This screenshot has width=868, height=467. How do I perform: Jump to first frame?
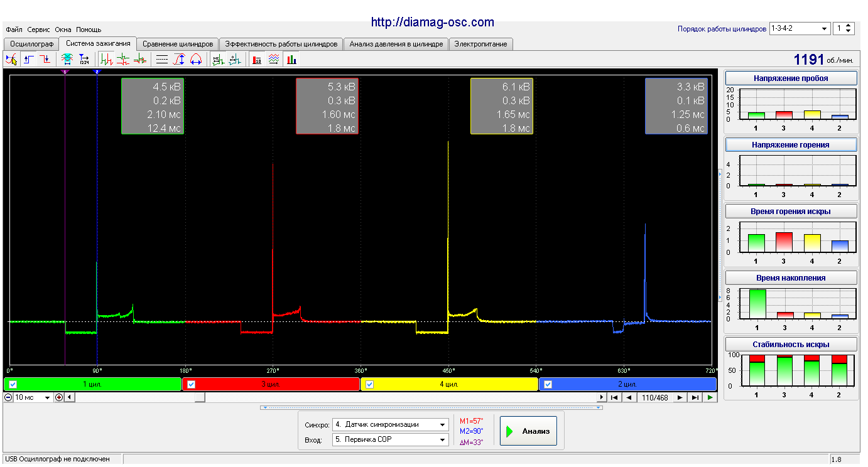click(614, 397)
